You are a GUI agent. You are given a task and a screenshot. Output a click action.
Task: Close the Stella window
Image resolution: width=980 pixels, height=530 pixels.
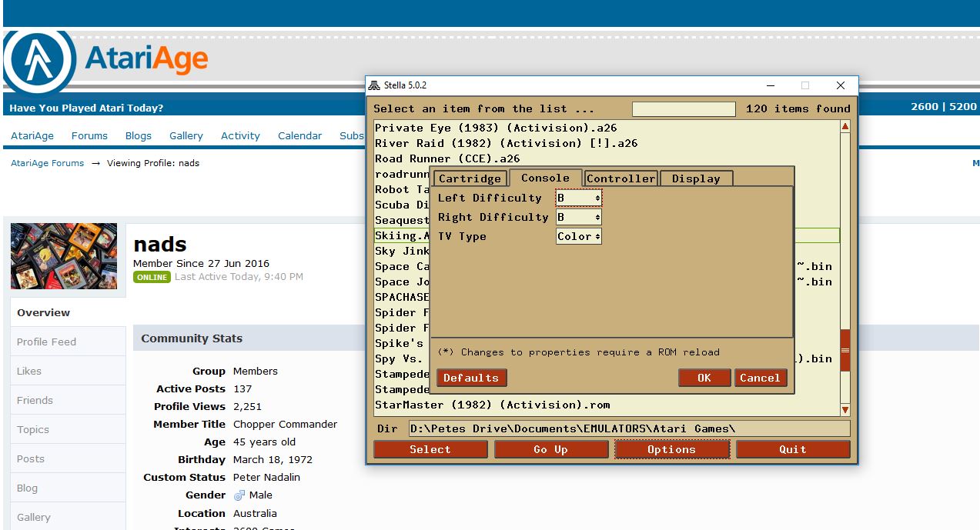[x=841, y=85]
